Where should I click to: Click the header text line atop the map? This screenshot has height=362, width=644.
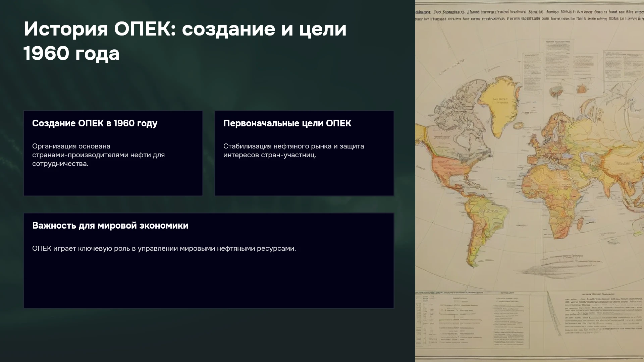(529, 15)
